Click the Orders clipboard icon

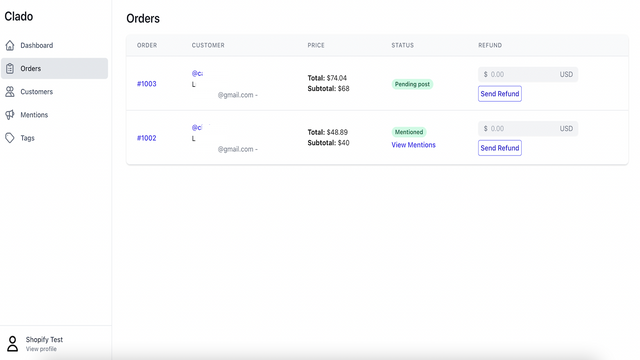point(10,69)
